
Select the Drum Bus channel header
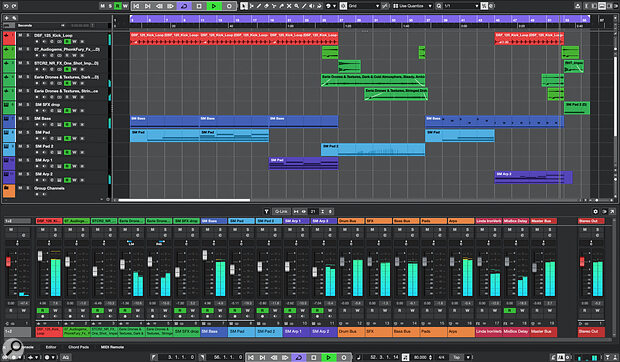coord(351,221)
